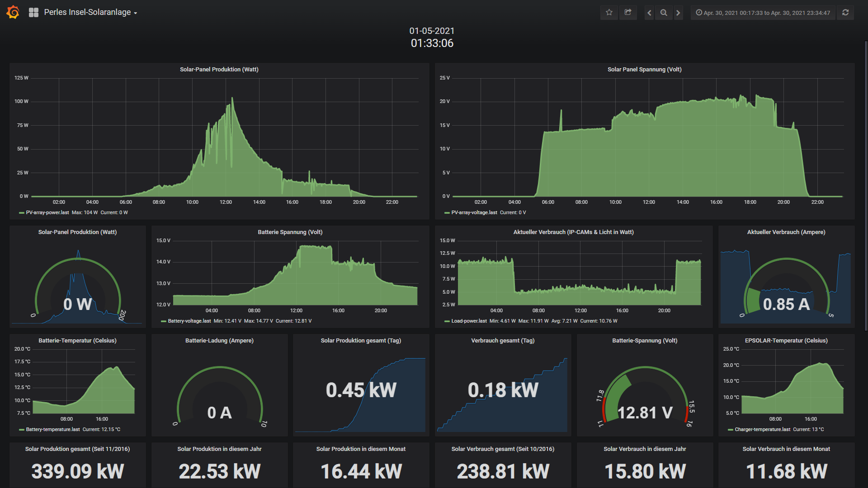Open the dashboards grid icon
This screenshot has height=488, width=868.
33,13
